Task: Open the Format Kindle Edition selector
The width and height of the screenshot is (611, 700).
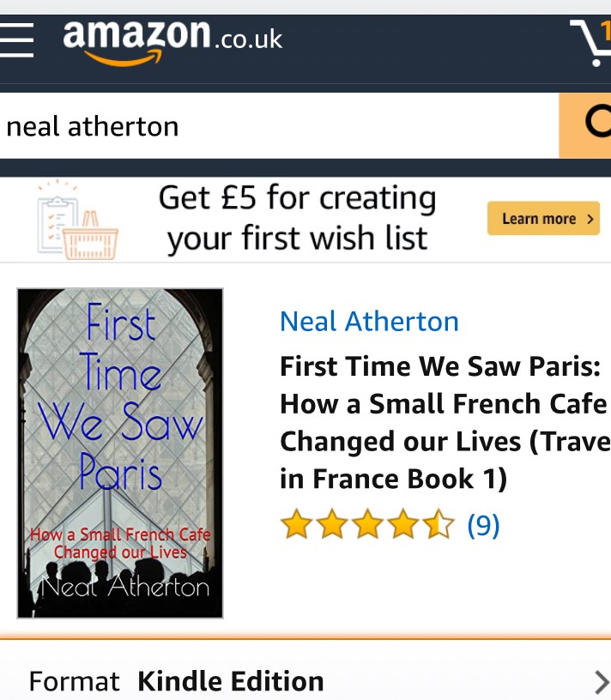Action: 305,681
